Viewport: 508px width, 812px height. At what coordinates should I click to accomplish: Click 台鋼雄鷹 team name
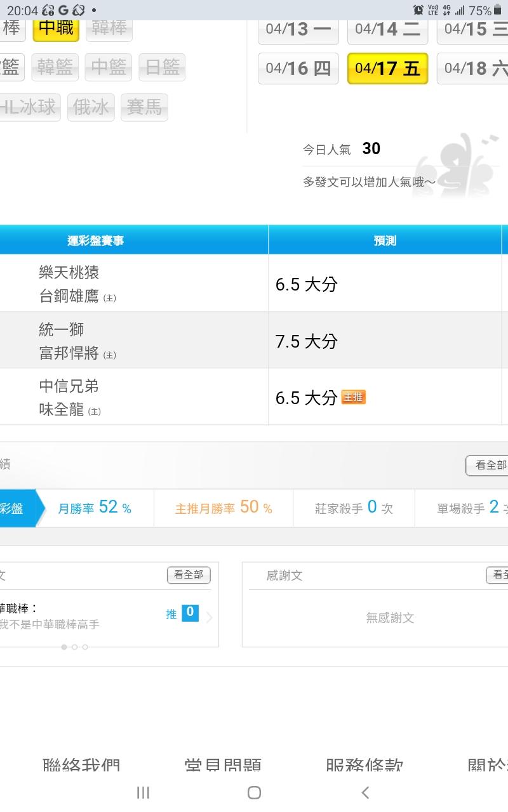(x=69, y=296)
